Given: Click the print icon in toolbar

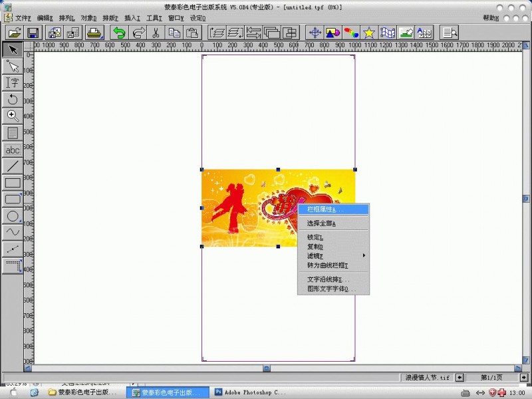Looking at the screenshot, I should tap(94, 33).
